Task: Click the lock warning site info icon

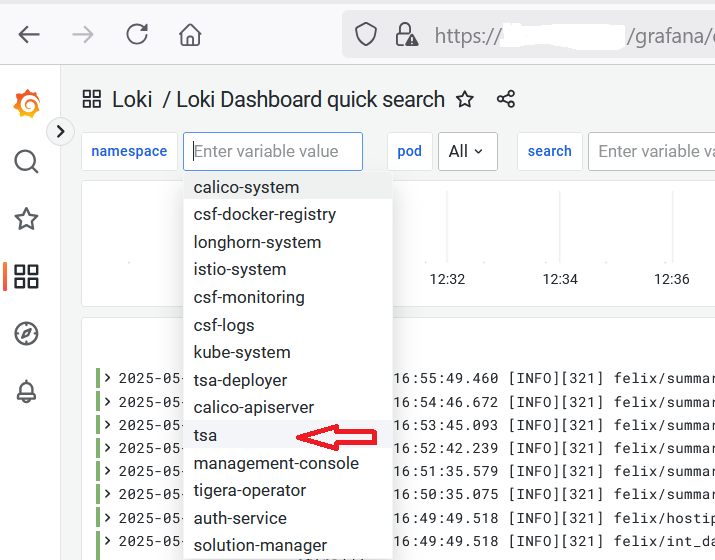Action: pos(406,35)
